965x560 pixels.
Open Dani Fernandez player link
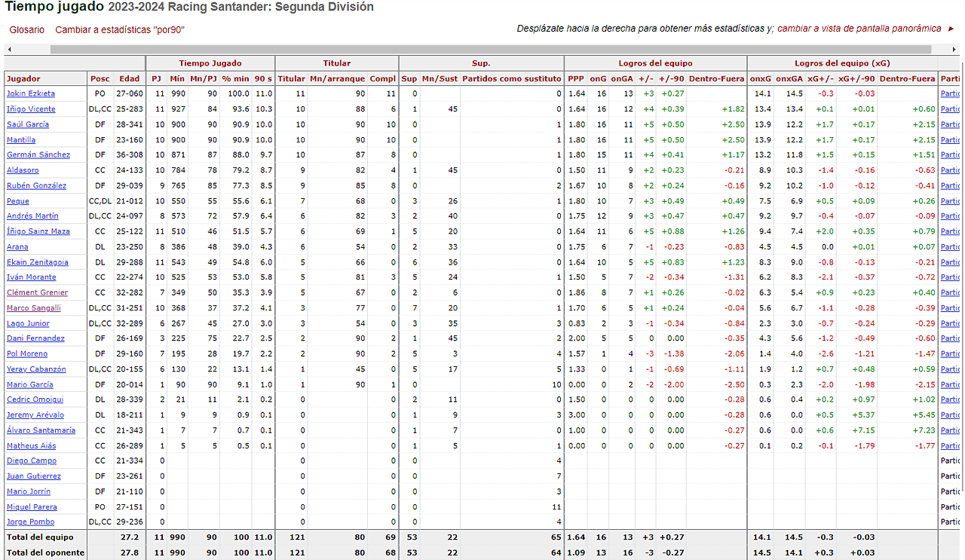(35, 338)
